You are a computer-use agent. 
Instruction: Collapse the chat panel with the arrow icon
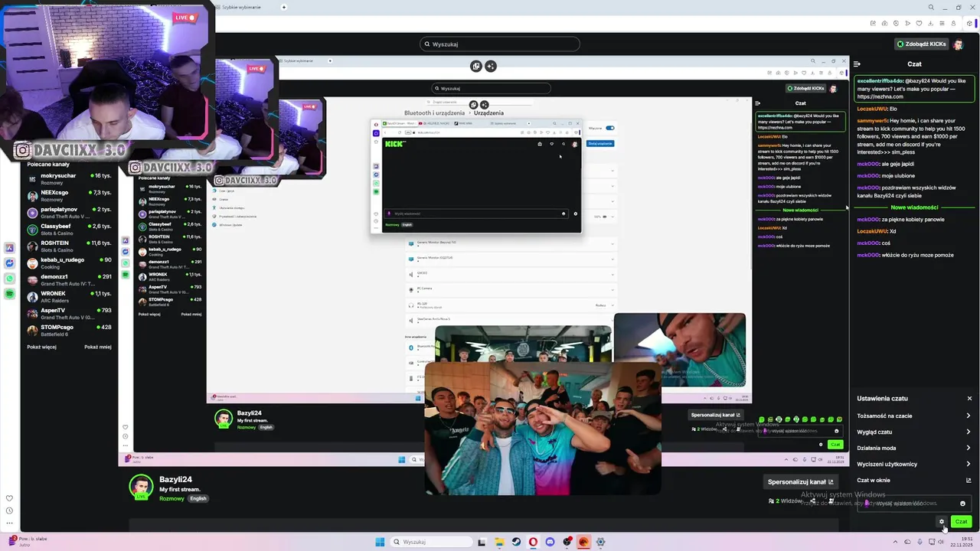coord(857,64)
